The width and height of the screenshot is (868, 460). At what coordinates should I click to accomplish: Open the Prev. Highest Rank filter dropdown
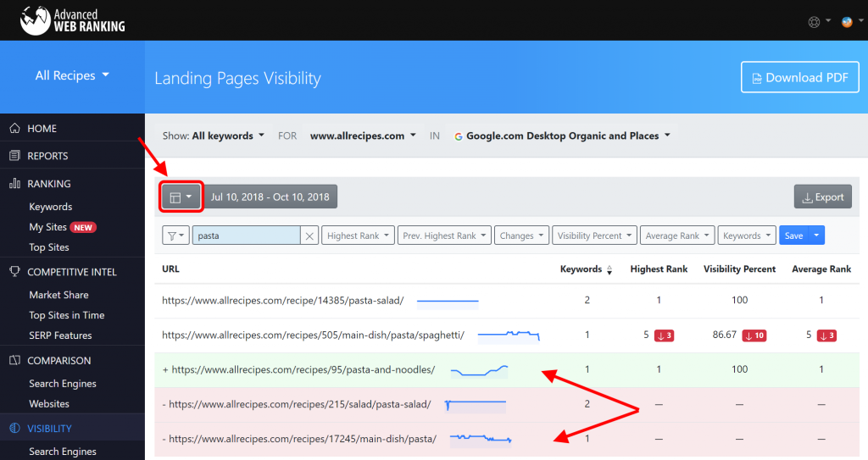pos(444,236)
